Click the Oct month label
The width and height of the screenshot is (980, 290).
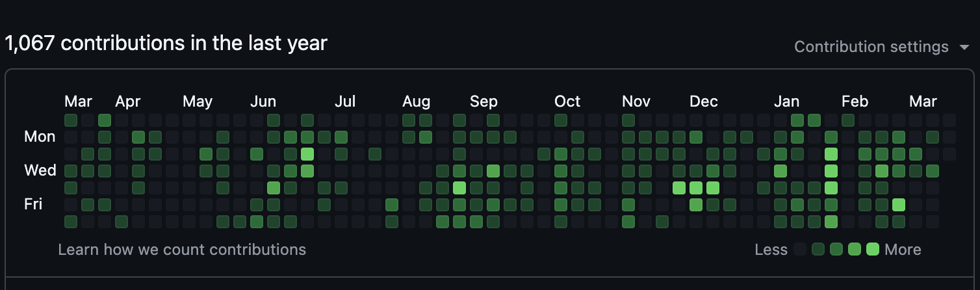coord(567,101)
